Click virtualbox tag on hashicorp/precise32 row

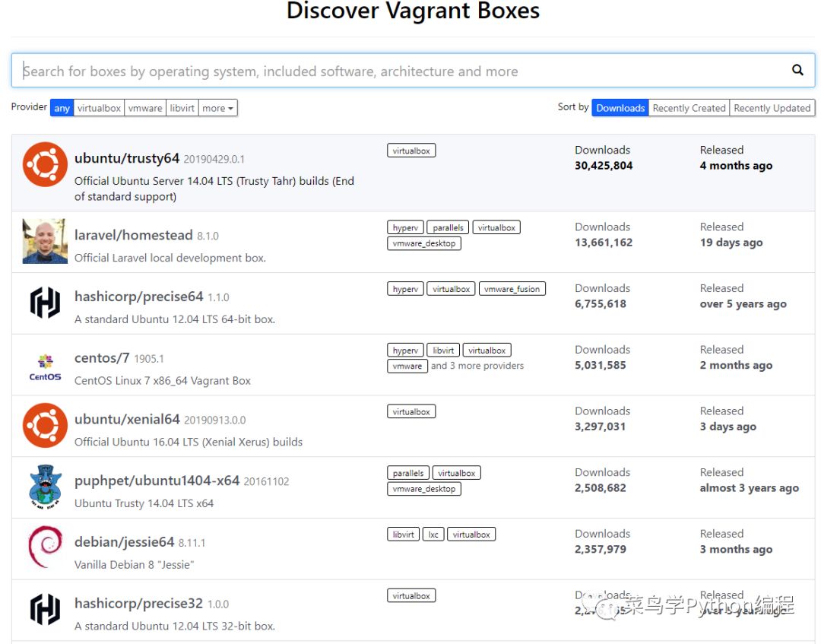(x=411, y=596)
